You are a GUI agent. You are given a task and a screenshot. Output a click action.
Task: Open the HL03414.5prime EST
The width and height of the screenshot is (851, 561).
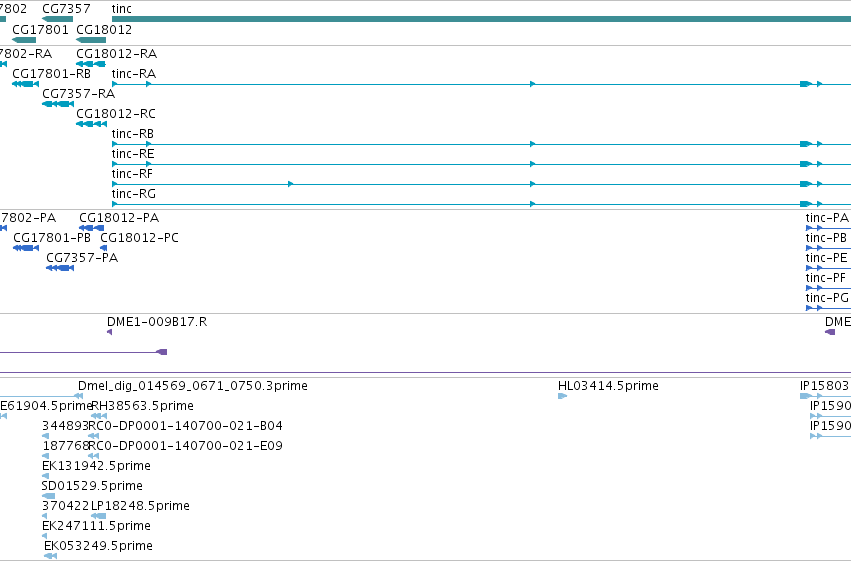tap(562, 396)
